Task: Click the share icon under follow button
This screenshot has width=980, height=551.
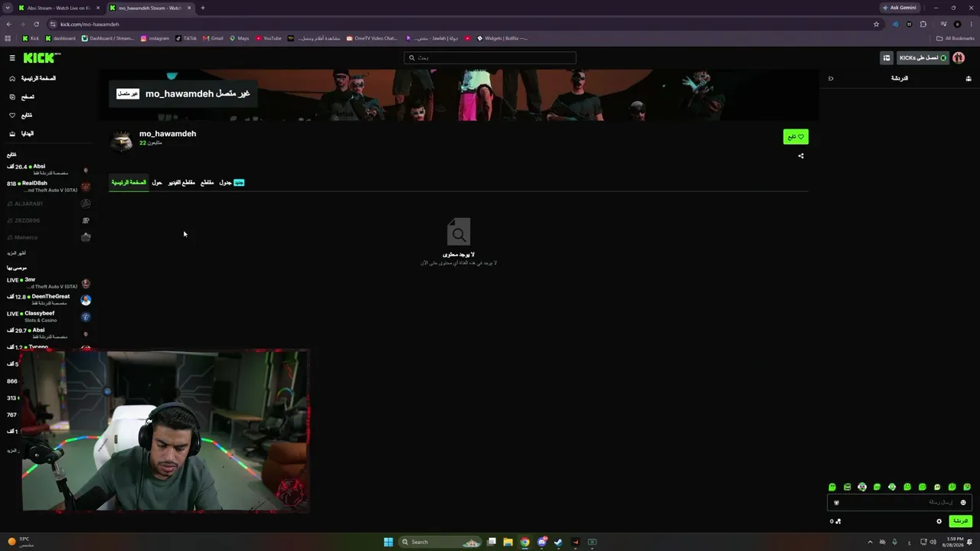Action: click(x=801, y=156)
